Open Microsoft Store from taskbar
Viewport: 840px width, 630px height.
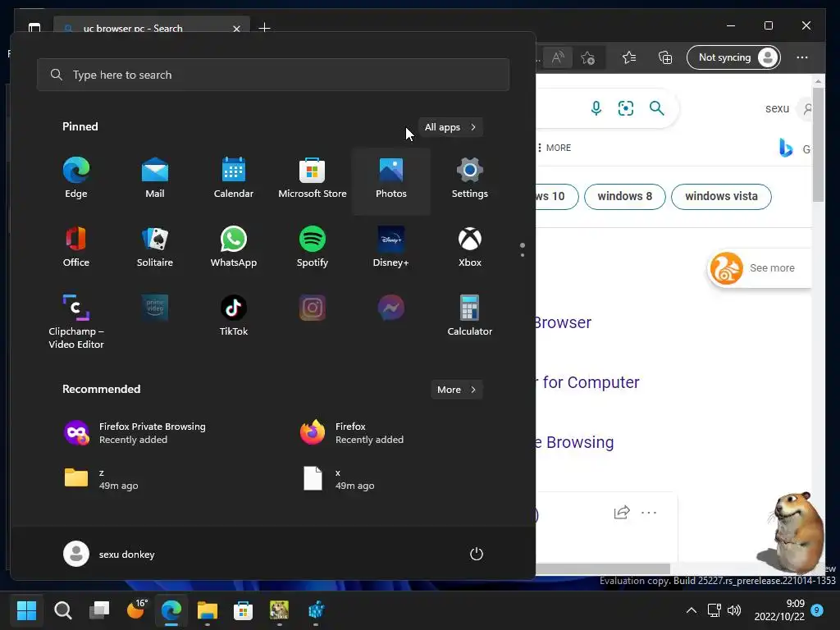point(243,610)
